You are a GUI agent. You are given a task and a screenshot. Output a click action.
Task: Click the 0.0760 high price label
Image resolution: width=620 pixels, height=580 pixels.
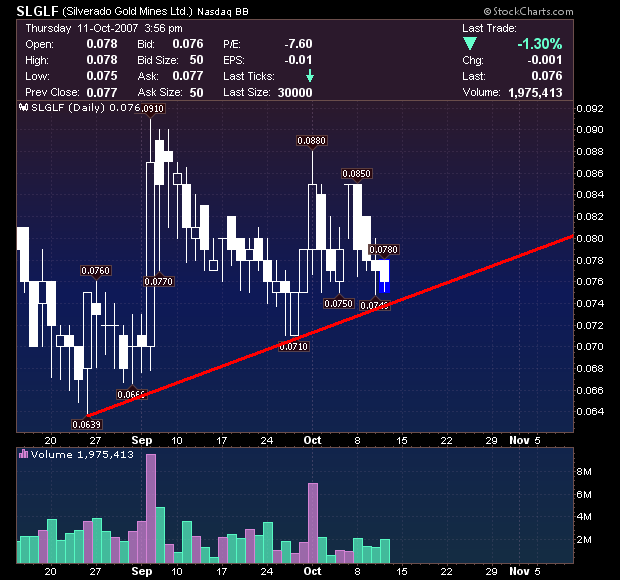click(95, 270)
